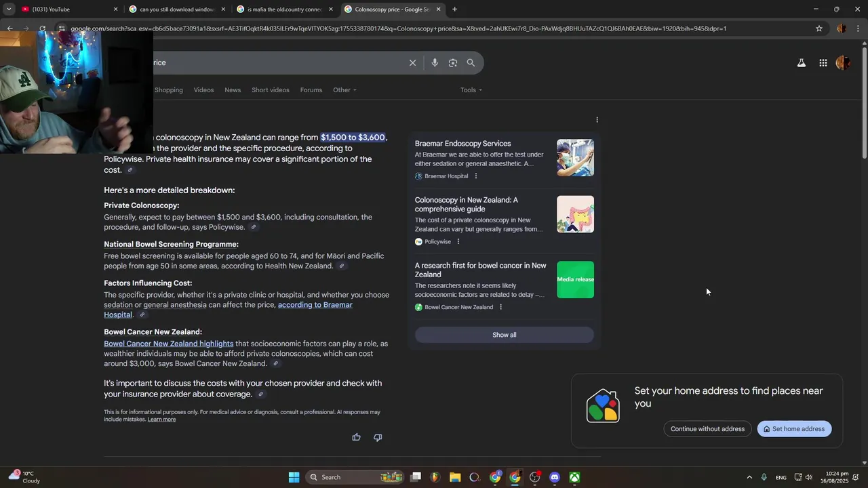Image resolution: width=868 pixels, height=488 pixels.
Task: Click Set home address button
Action: pyautogui.click(x=794, y=429)
